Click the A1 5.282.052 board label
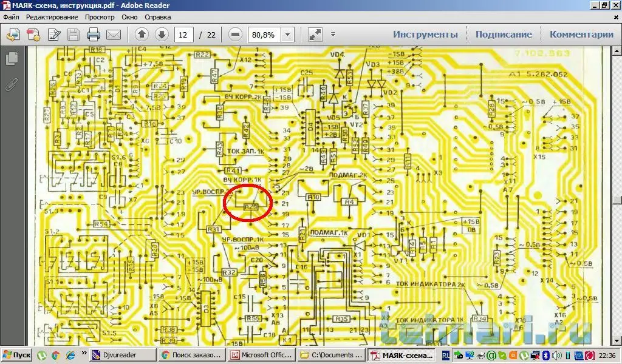 [x=538, y=75]
